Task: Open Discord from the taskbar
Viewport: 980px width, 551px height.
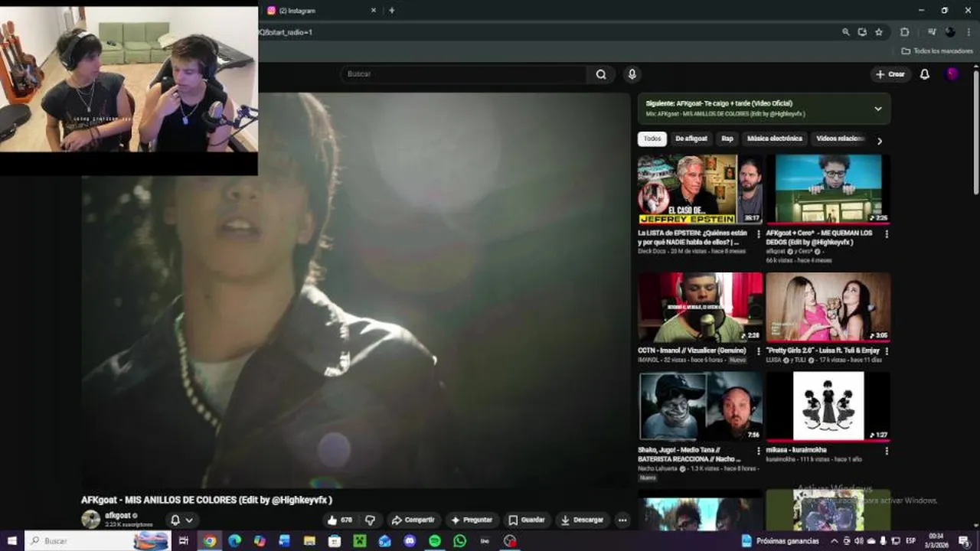Action: (x=410, y=541)
